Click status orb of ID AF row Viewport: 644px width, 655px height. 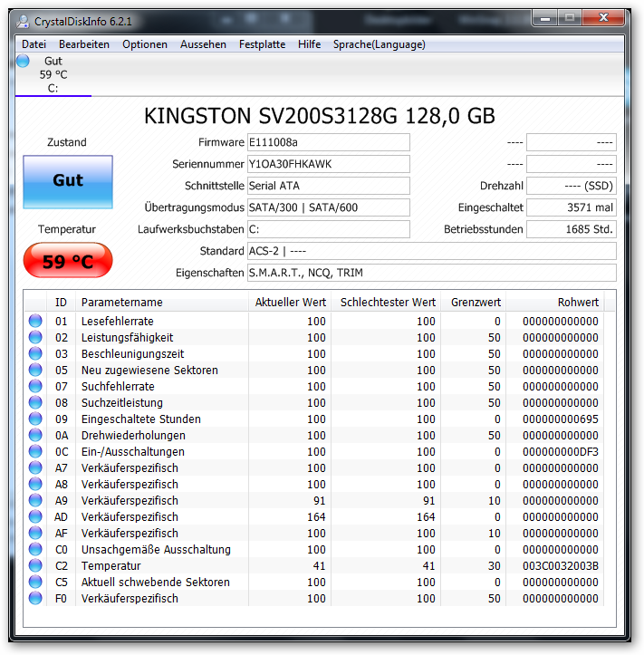[x=35, y=533]
